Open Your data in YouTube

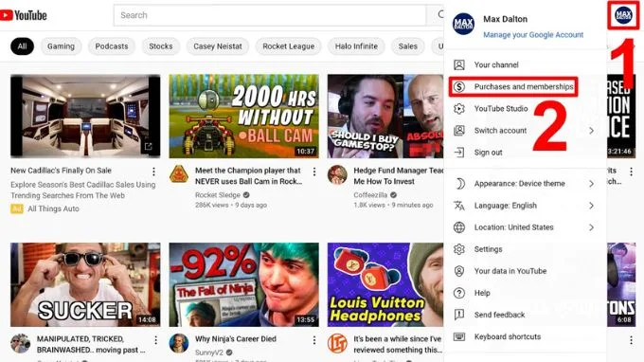coord(525,271)
